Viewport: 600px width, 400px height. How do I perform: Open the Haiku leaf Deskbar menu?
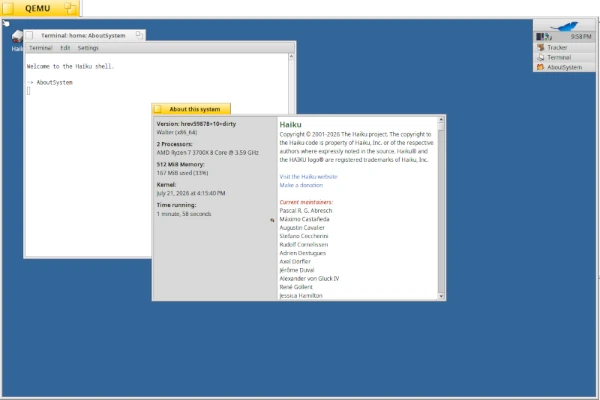click(x=564, y=26)
